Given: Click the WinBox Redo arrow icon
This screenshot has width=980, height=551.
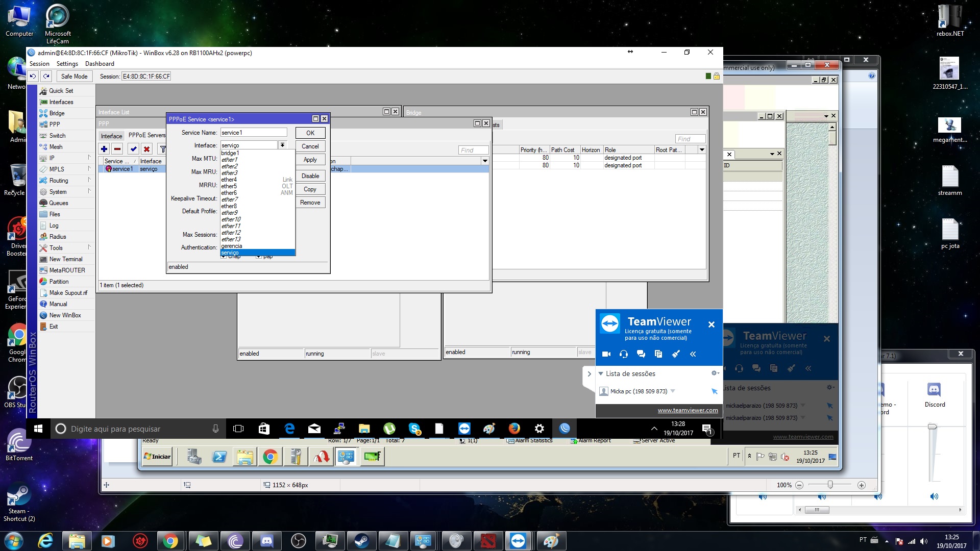Looking at the screenshot, I should tap(46, 77).
